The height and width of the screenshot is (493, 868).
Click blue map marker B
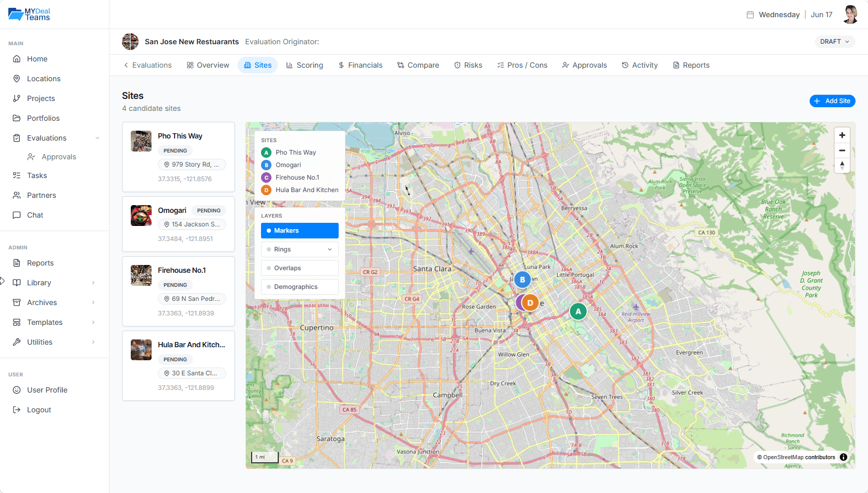point(523,280)
